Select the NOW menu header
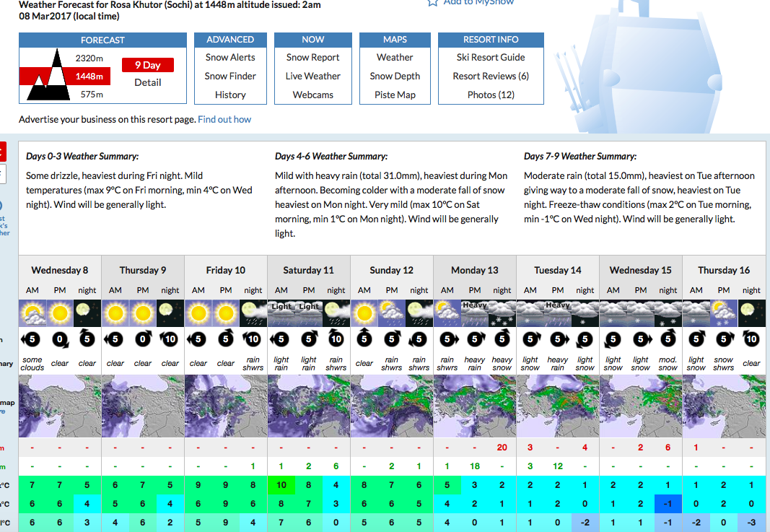The height and width of the screenshot is (532, 770). coord(312,39)
